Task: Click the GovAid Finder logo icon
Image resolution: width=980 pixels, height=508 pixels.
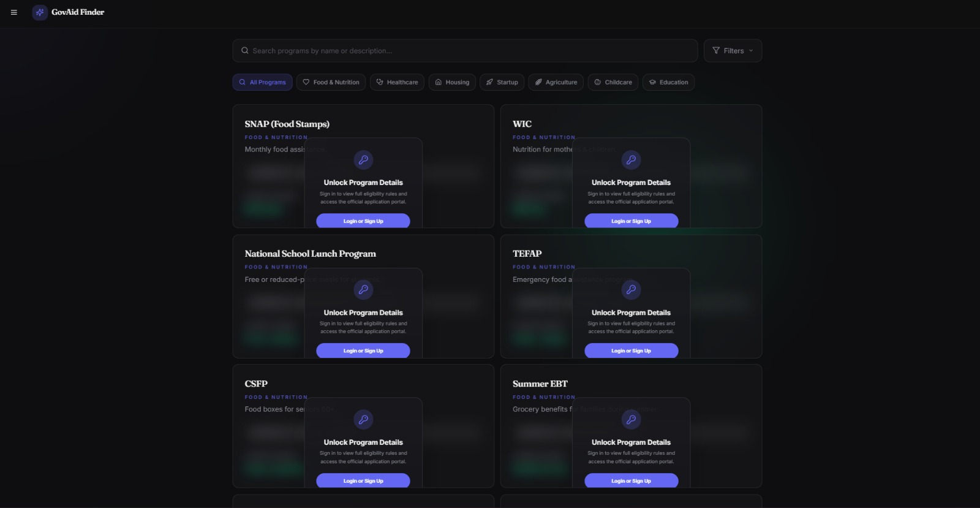Action: (40, 12)
